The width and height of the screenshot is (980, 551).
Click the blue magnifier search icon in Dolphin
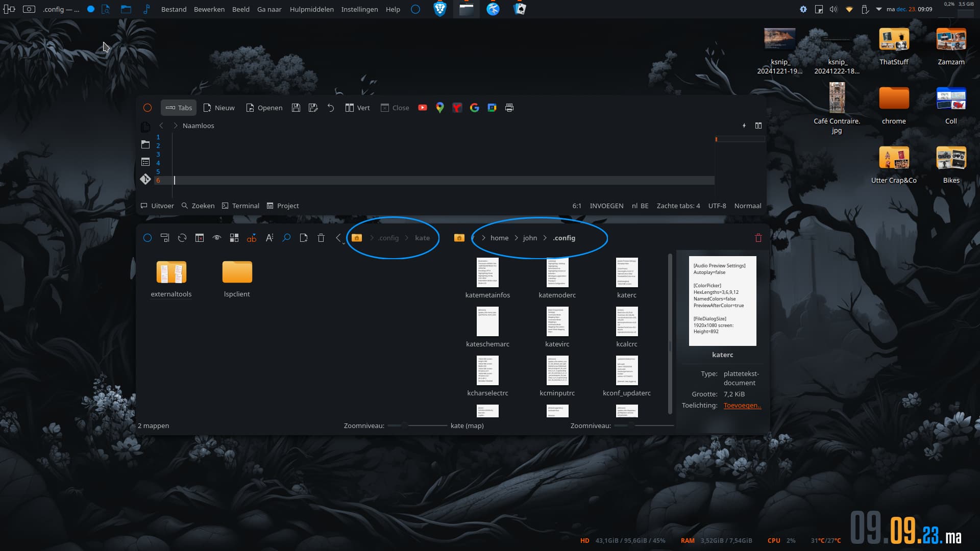[x=286, y=238]
